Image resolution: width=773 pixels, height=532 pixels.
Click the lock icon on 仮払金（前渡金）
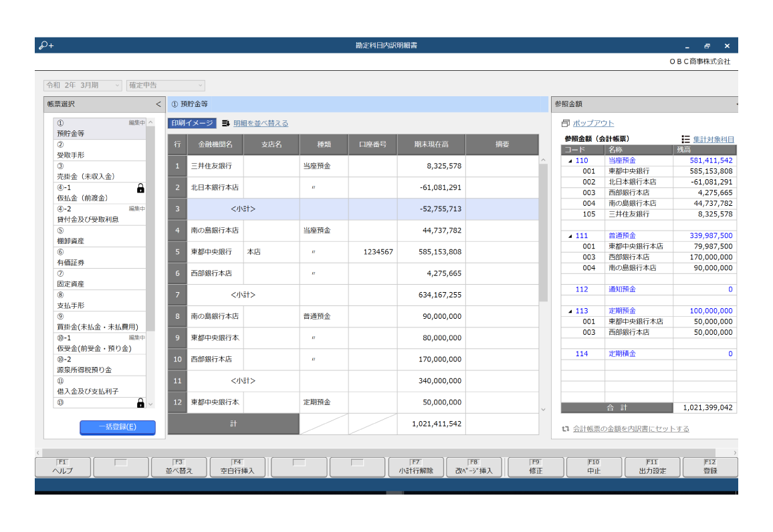(140, 188)
